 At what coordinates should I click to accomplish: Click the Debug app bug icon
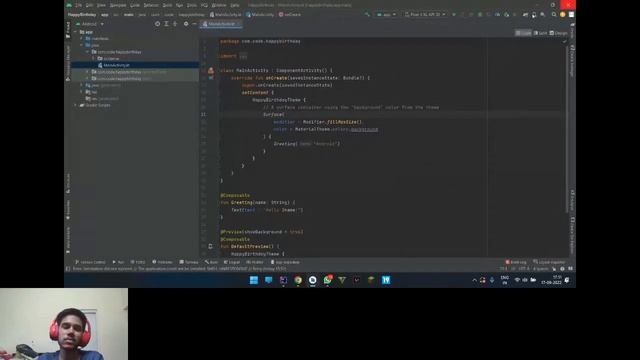tap(480, 14)
